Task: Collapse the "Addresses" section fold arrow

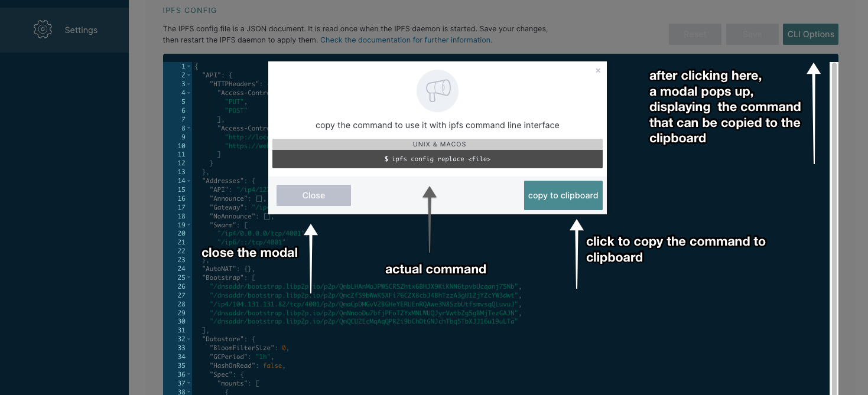Action: [x=187, y=181]
